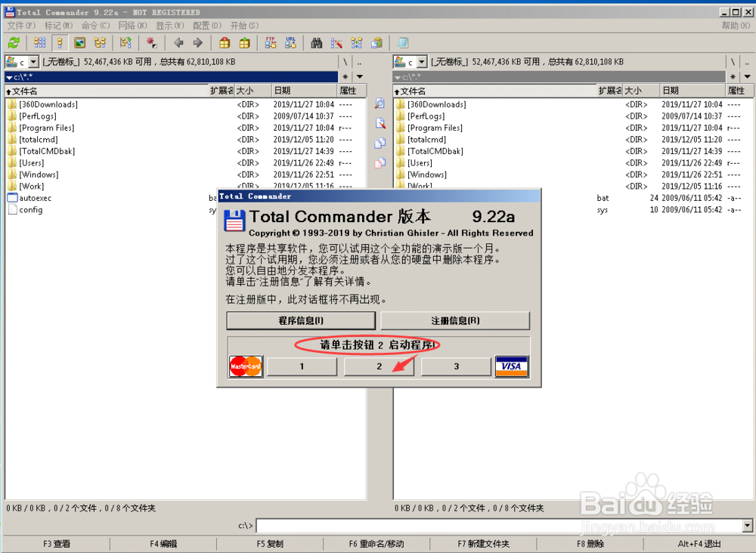Expand the command line history dropdown
Image resolution: width=756 pixels, height=553 pixels.
[748, 526]
